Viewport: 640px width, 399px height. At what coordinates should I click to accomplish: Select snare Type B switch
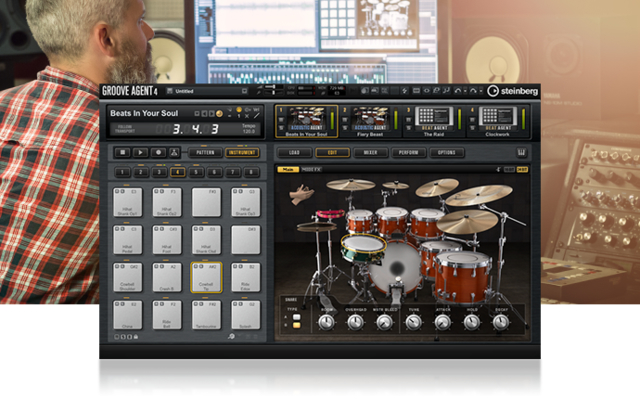(x=297, y=325)
